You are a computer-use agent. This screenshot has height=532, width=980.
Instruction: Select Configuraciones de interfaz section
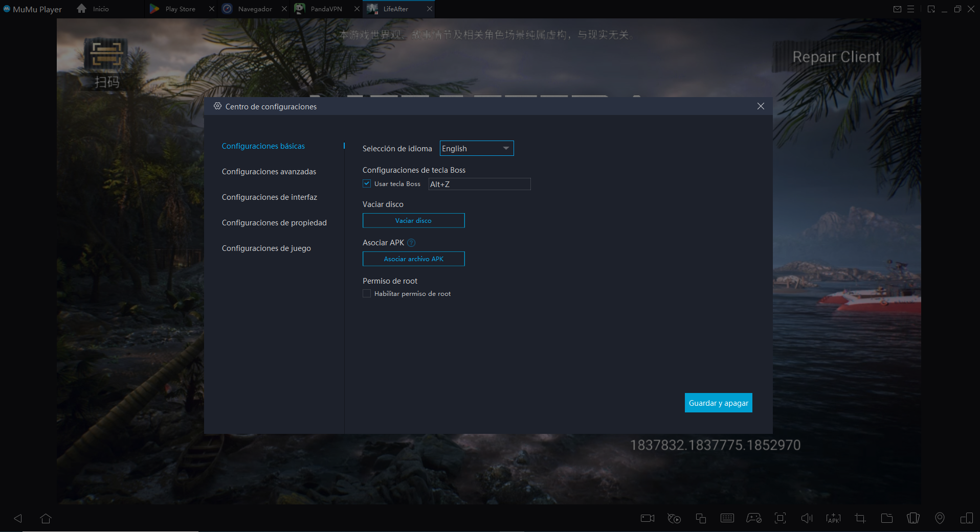[269, 197]
